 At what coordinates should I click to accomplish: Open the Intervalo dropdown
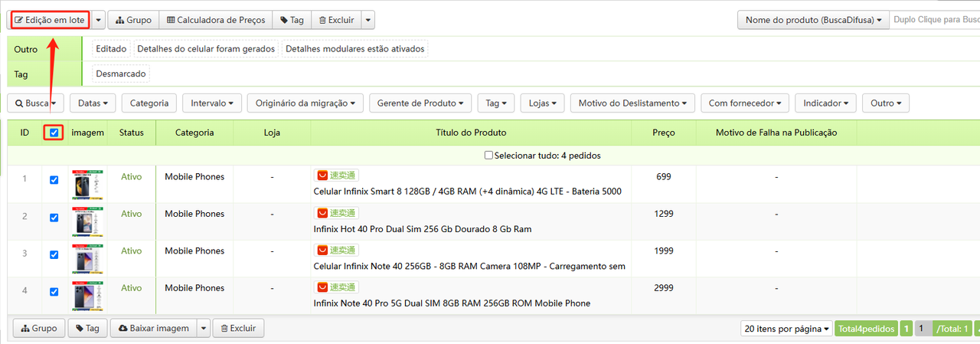coord(212,103)
